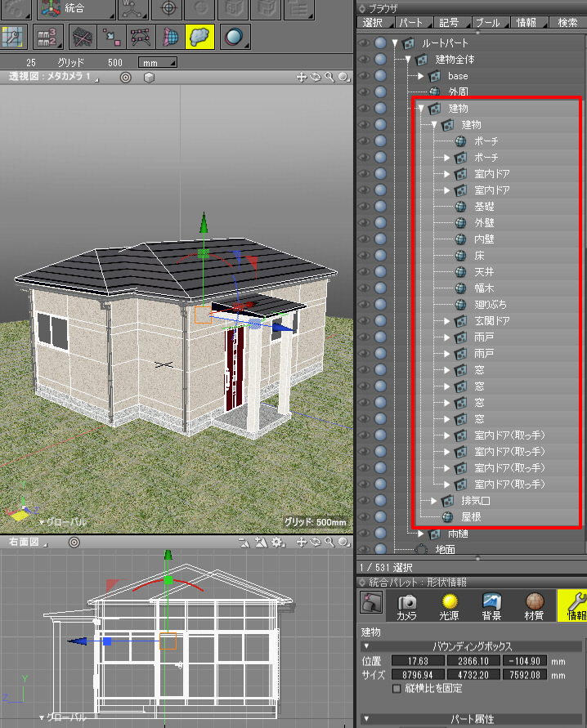The width and height of the screenshot is (587, 728).
Task: Click the concentric circle icon in perspective view header
Action: click(125, 78)
